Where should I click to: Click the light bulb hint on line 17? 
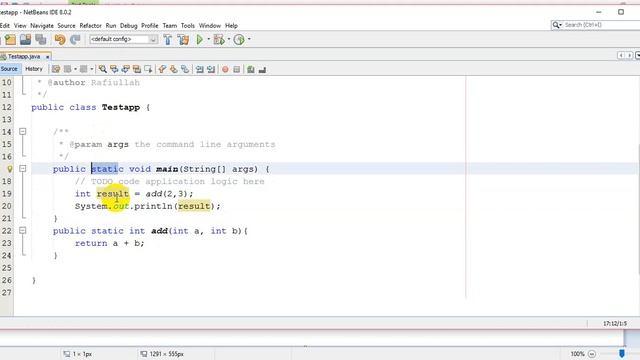tap(9, 169)
